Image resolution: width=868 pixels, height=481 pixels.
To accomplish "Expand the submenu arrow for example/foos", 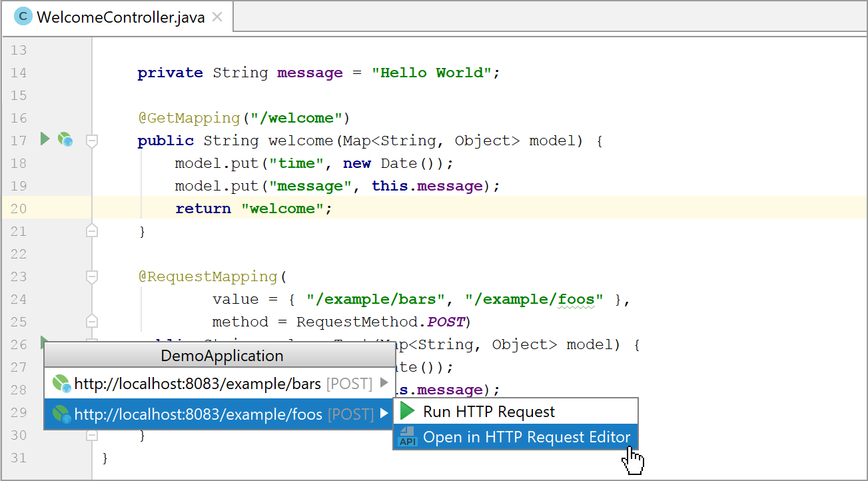I will [x=384, y=414].
